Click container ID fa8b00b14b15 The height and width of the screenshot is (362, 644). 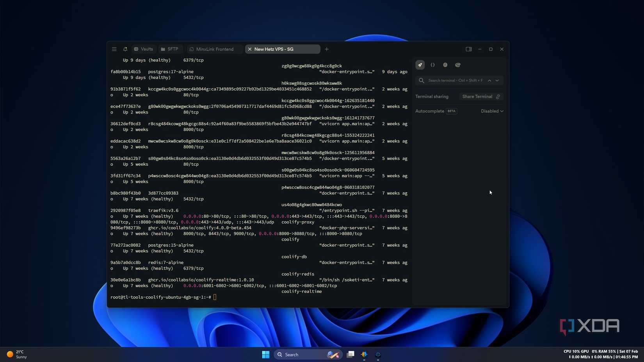point(125,72)
